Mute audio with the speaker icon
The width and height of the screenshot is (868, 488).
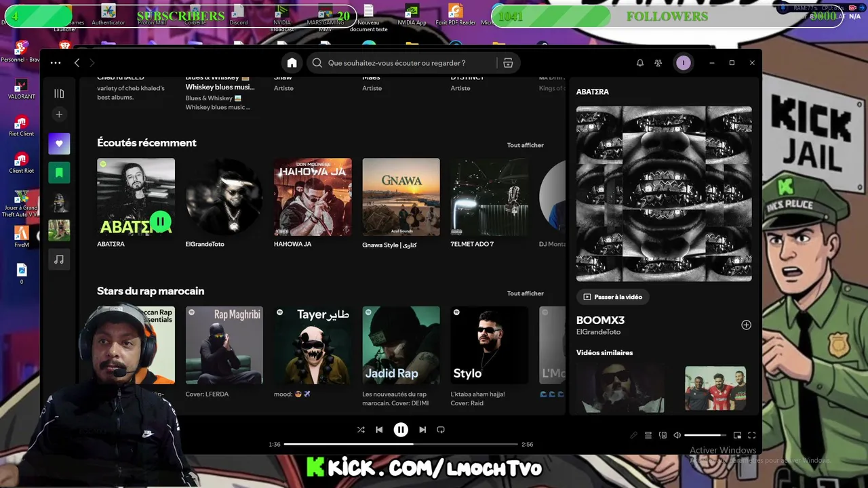click(677, 435)
